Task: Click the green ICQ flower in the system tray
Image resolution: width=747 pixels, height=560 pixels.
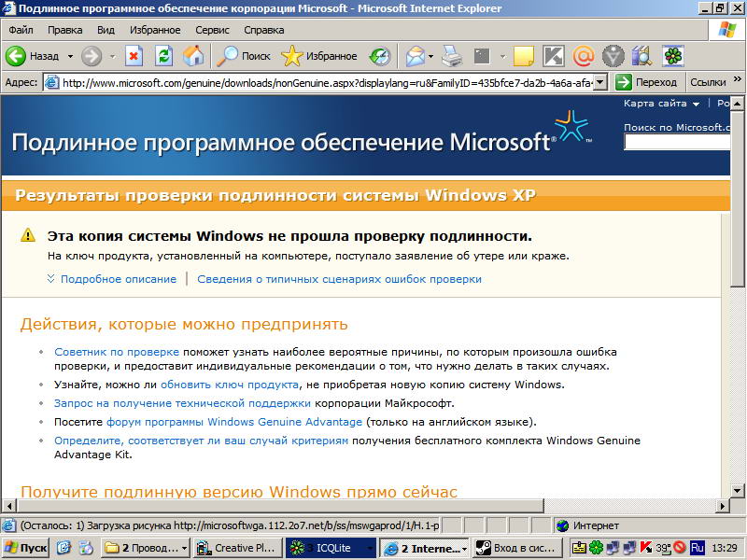Action: (x=596, y=548)
